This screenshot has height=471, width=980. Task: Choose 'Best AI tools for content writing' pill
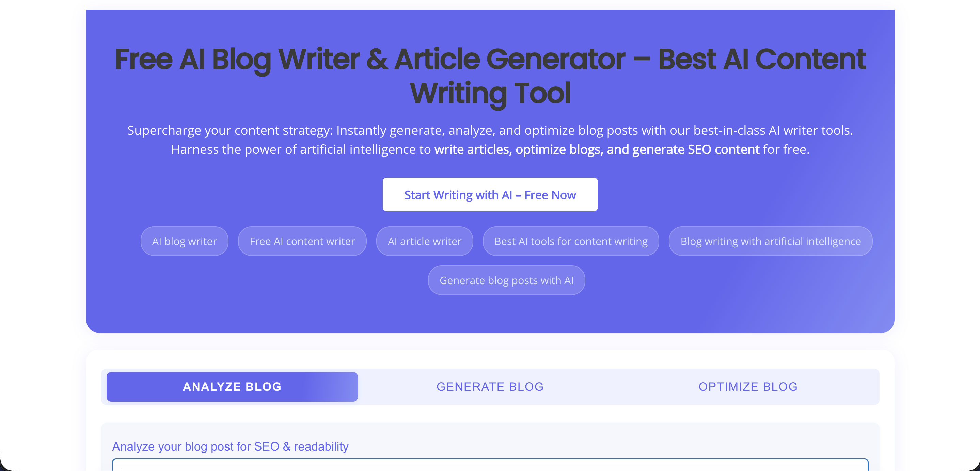(571, 241)
